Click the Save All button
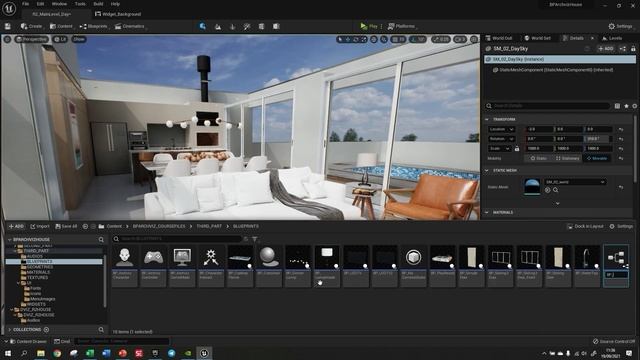640x360 pixels. (66, 226)
